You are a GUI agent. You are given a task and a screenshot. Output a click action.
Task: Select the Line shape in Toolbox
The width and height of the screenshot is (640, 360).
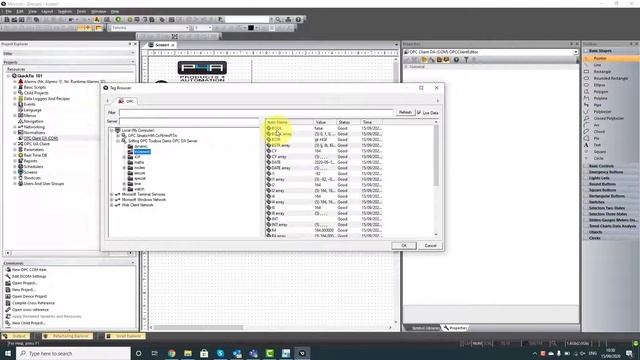point(597,65)
